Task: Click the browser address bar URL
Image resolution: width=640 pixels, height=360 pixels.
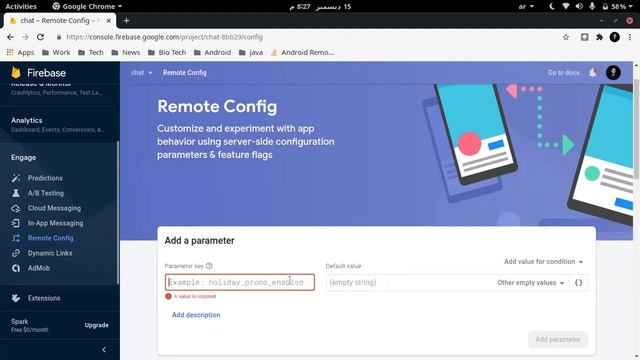Action: 164,37
